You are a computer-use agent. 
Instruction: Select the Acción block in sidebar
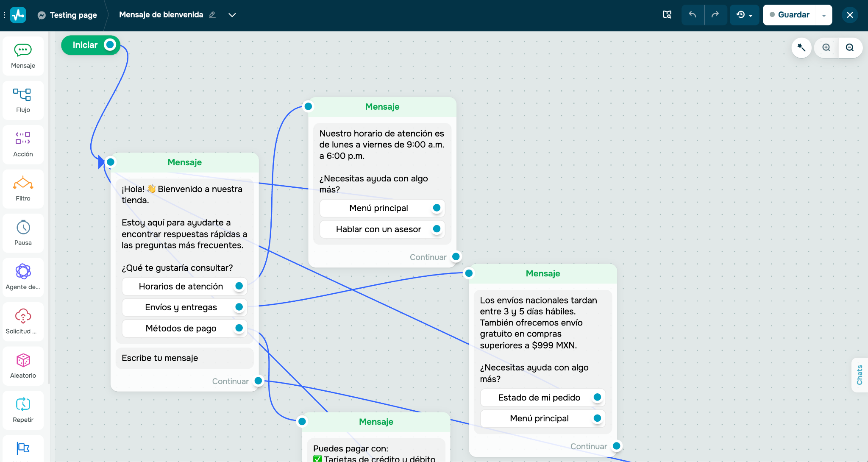23,145
